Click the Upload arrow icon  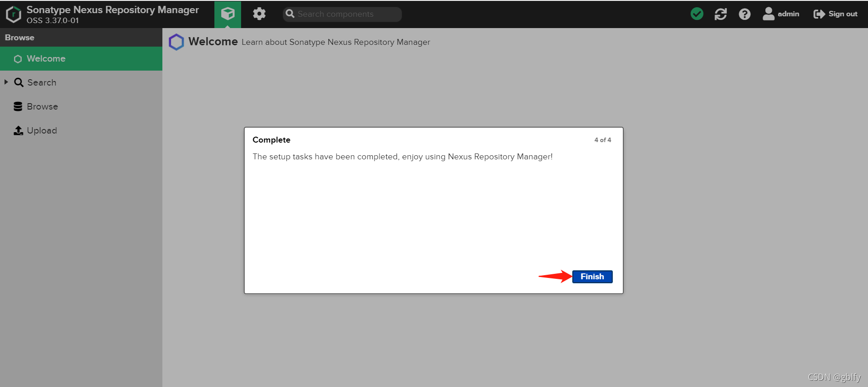click(x=18, y=130)
